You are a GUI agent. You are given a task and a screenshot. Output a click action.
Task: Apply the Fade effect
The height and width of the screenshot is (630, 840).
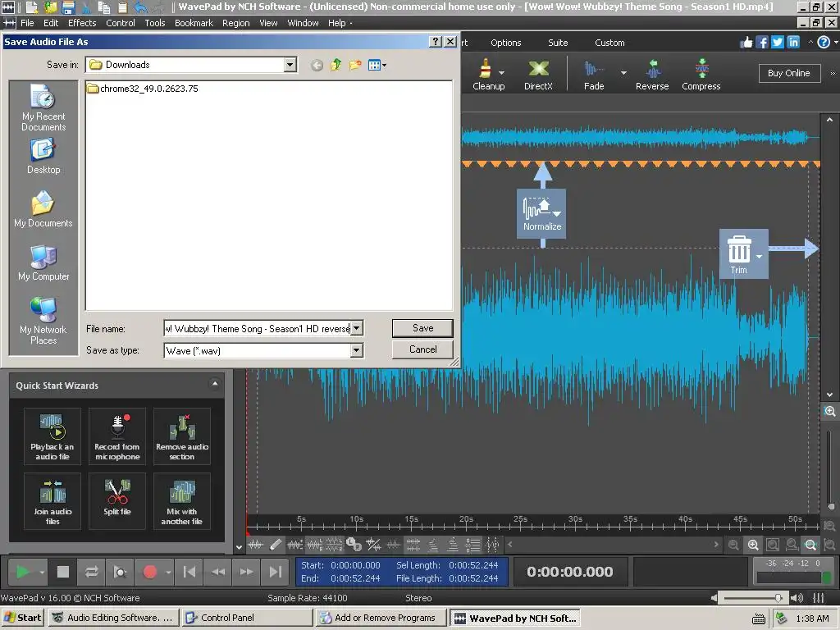(x=594, y=75)
